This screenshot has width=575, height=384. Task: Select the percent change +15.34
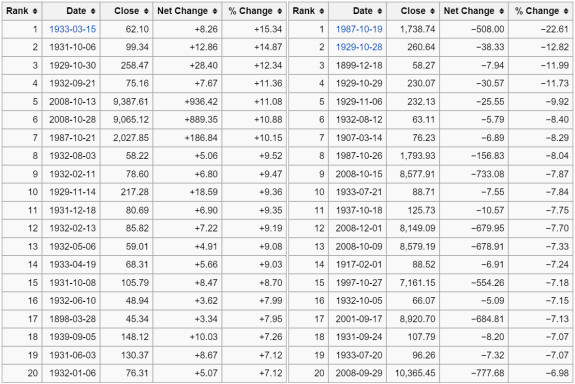click(268, 29)
